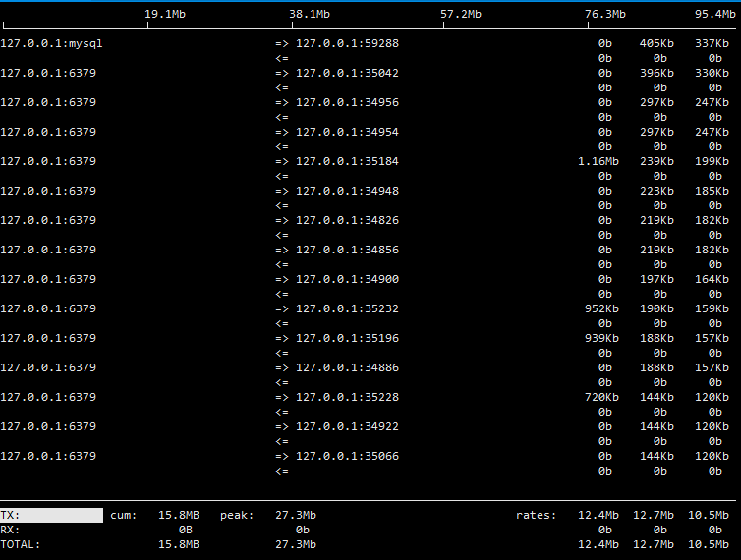Select the 57.2Mb scale label
This screenshot has height=560, width=741.
461,14
